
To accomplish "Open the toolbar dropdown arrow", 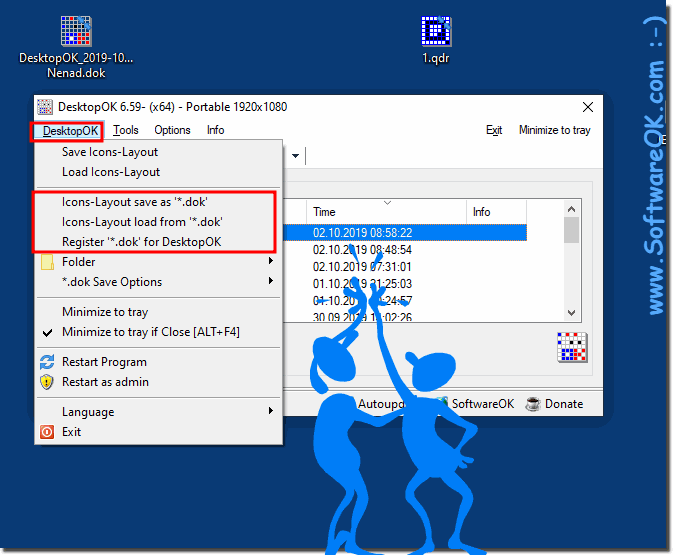I will click(x=295, y=156).
